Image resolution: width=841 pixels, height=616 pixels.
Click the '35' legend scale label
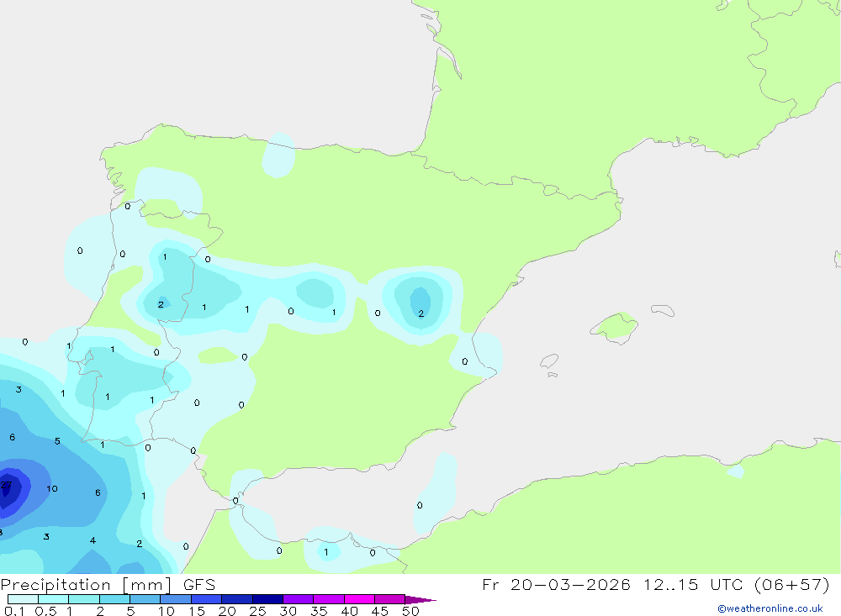point(319,611)
